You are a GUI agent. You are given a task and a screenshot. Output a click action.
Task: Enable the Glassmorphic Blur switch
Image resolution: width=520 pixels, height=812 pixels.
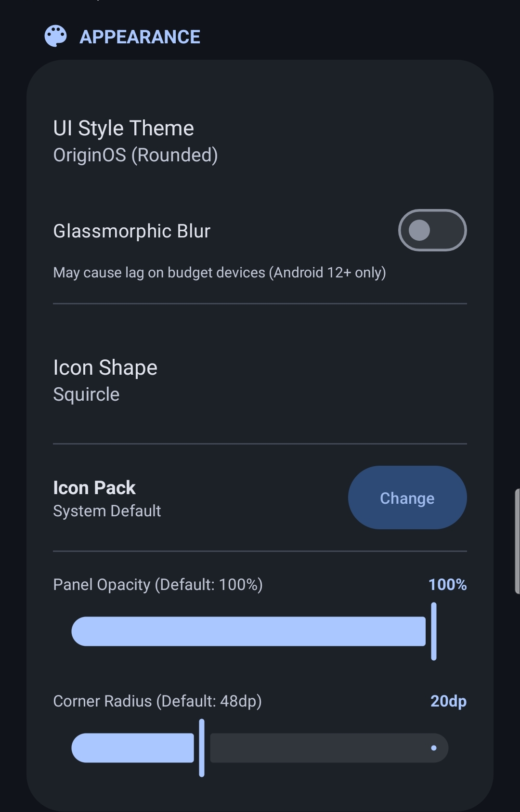click(432, 230)
